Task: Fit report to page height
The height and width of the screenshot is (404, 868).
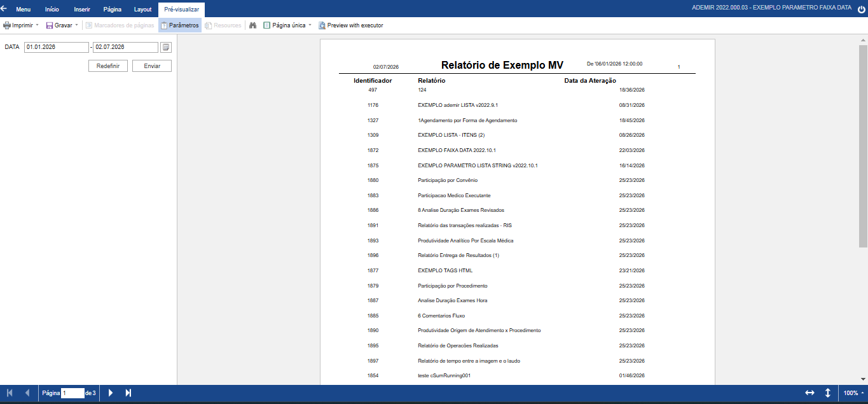Action: coord(828,393)
